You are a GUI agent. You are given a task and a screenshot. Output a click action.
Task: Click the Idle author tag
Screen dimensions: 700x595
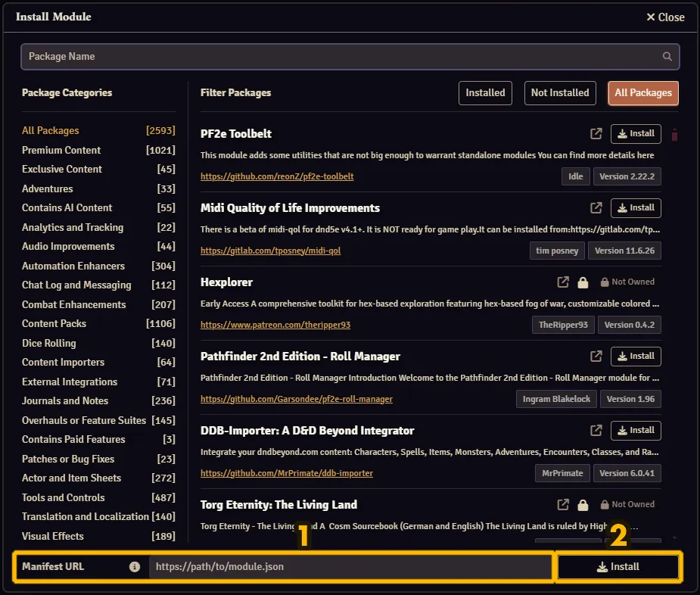pos(575,176)
